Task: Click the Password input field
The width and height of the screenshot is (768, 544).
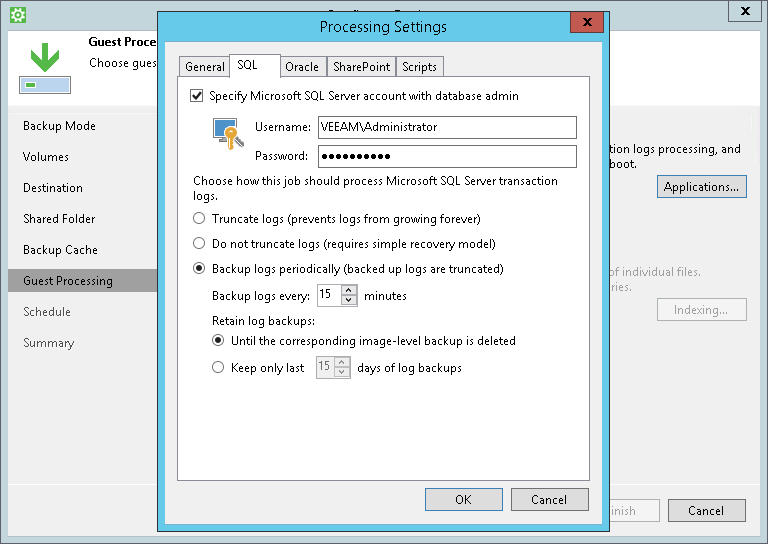Action: coord(447,156)
